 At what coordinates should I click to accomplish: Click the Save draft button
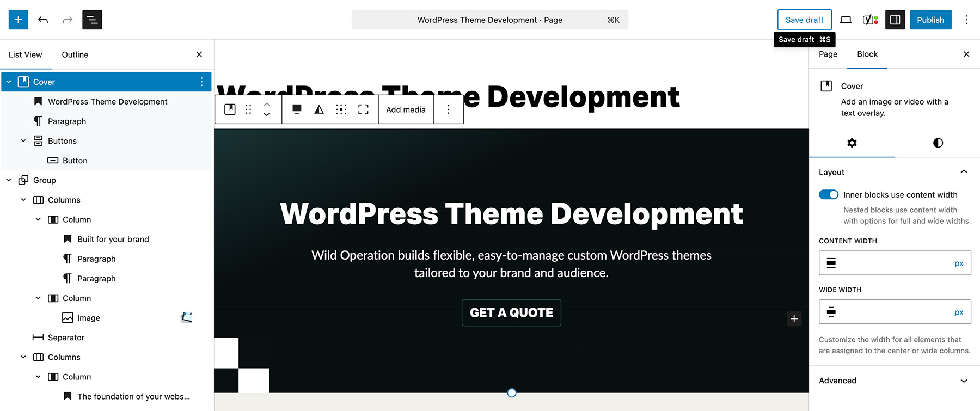click(805, 20)
